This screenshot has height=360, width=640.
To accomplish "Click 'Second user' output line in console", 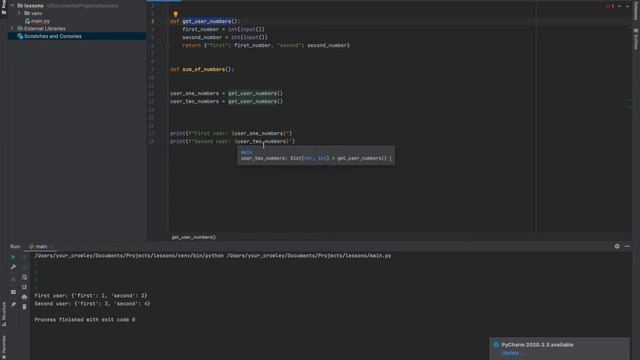I will pyautogui.click(x=92, y=304).
